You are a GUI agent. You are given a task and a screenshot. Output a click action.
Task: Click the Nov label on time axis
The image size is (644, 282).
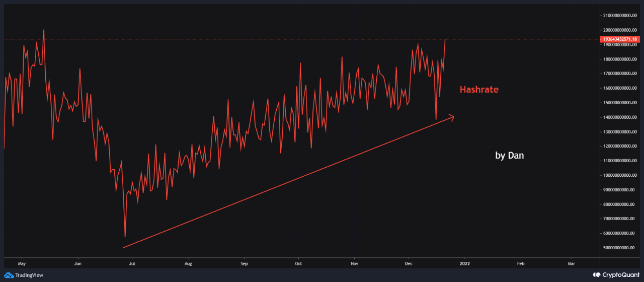coord(354,263)
